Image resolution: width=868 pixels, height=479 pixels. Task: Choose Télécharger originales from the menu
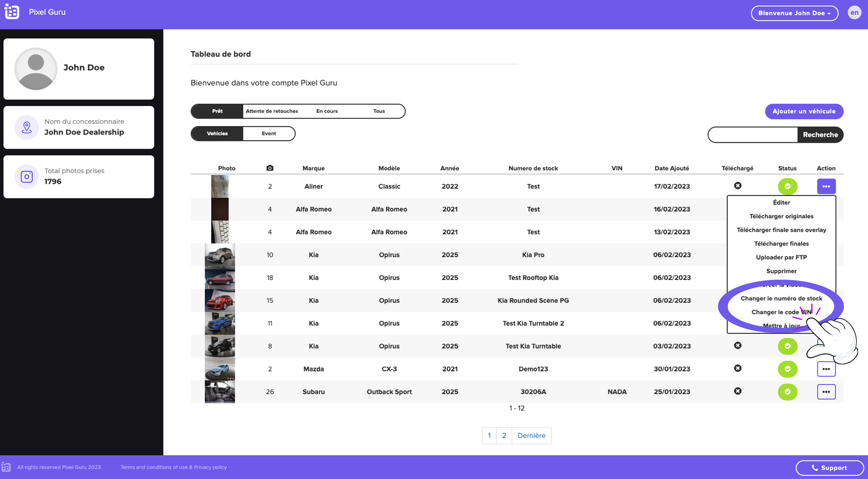click(x=781, y=216)
